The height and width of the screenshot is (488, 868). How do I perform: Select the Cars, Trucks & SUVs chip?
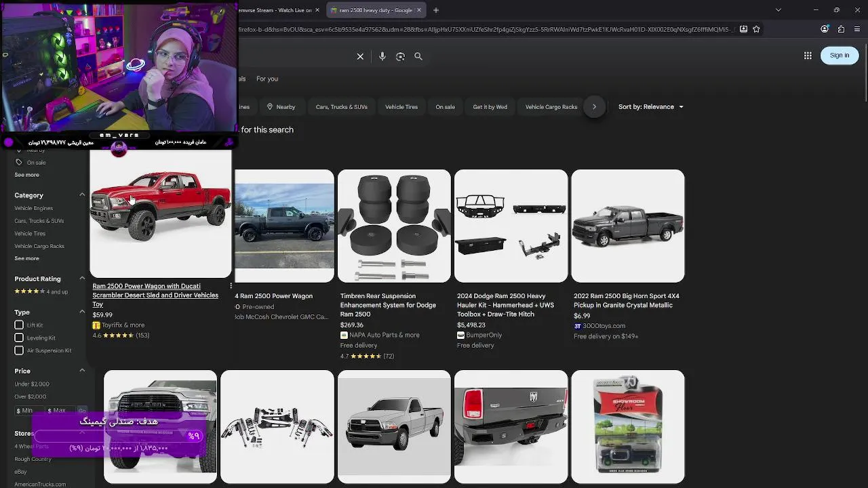[x=341, y=106]
